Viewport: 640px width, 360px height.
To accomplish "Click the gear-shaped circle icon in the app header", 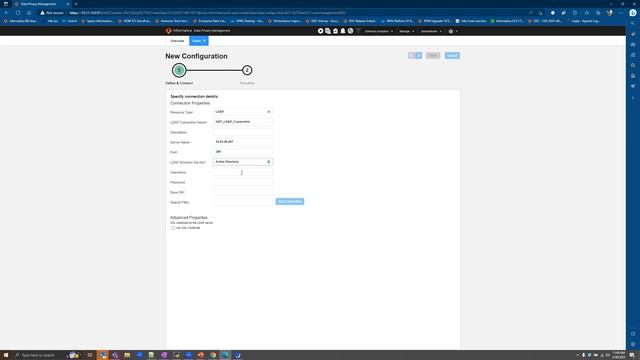I will click(x=320, y=31).
